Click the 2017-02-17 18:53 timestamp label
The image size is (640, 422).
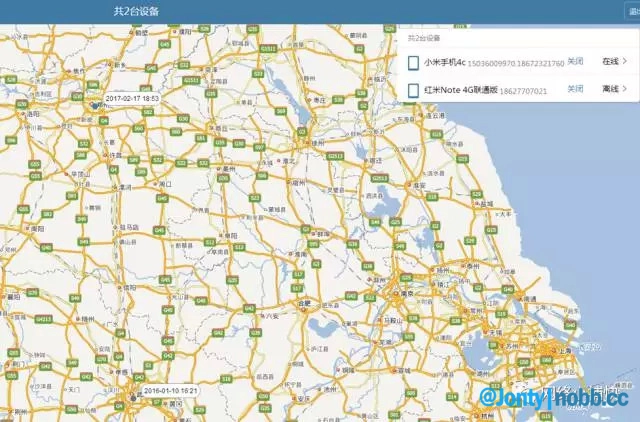click(132, 99)
